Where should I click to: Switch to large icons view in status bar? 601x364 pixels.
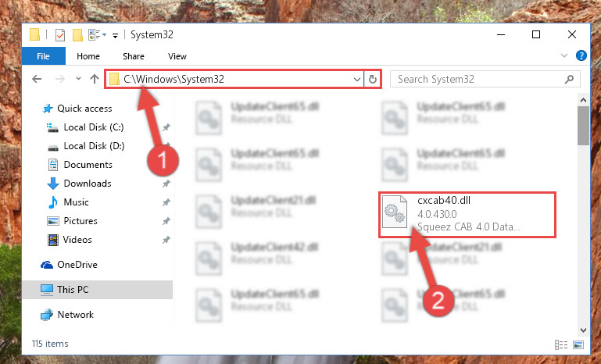pyautogui.click(x=578, y=344)
